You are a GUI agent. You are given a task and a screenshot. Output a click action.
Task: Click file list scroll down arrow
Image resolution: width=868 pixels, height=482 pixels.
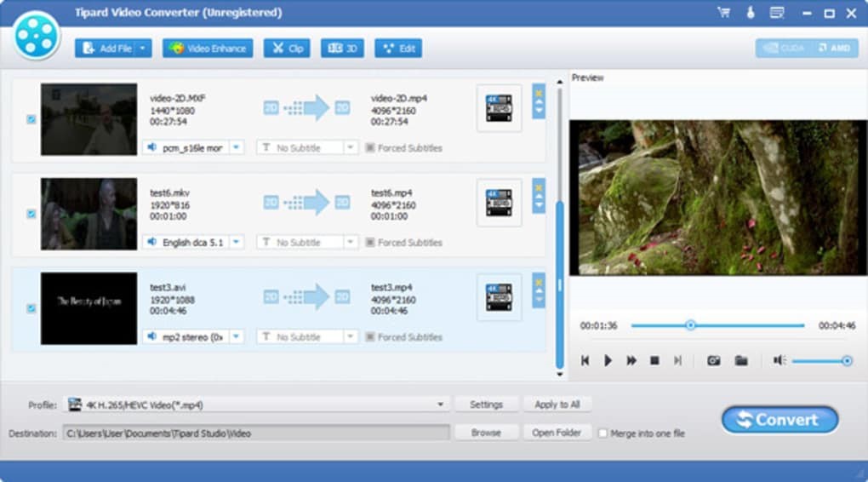[x=560, y=375]
